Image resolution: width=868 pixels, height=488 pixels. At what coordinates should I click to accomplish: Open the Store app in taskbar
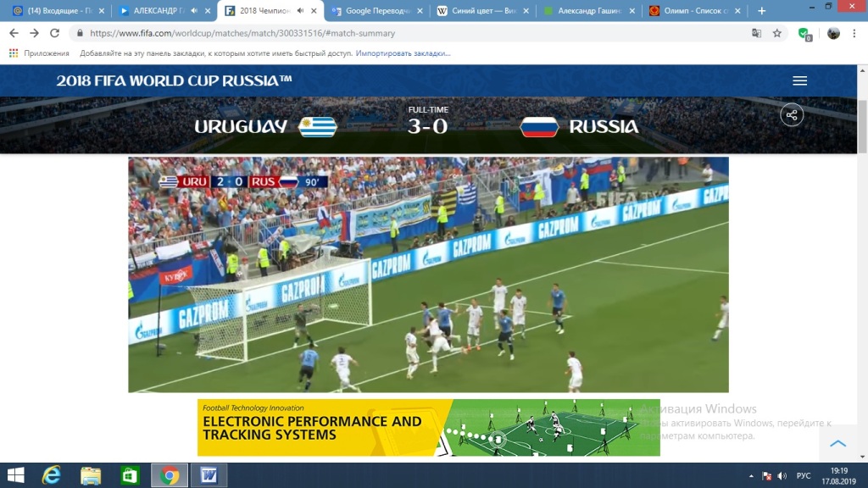click(130, 475)
